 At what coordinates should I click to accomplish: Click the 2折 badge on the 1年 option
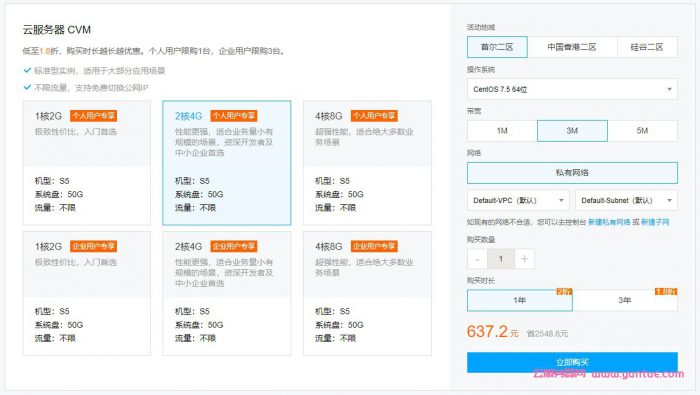pos(564,291)
